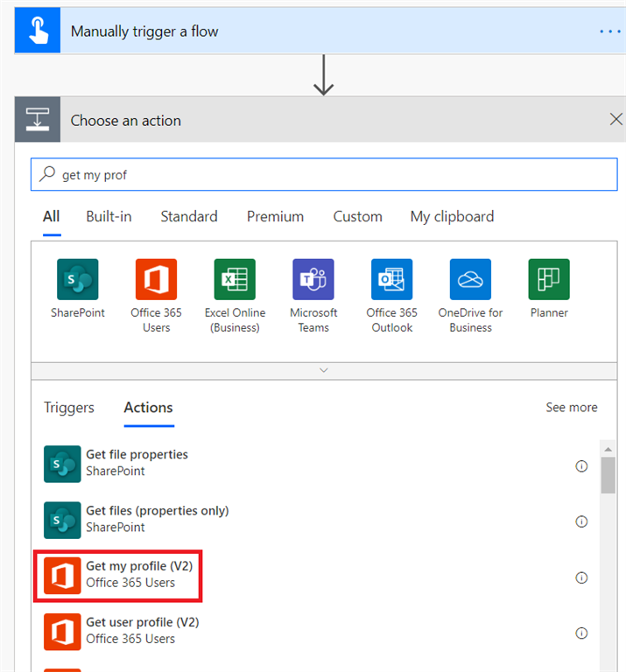
Task: Open the Standard connectors tab
Action: (x=189, y=217)
